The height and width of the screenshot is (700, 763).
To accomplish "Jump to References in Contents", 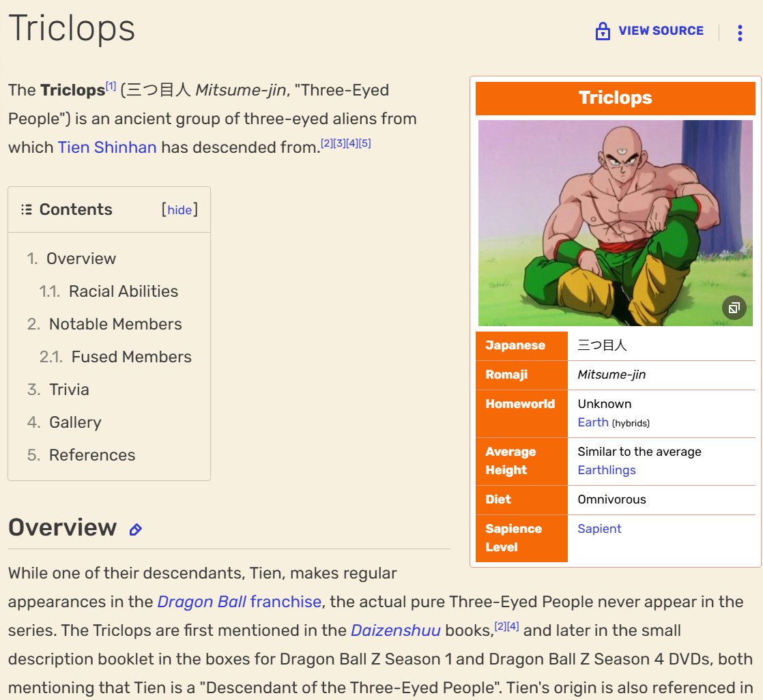I will click(92, 455).
